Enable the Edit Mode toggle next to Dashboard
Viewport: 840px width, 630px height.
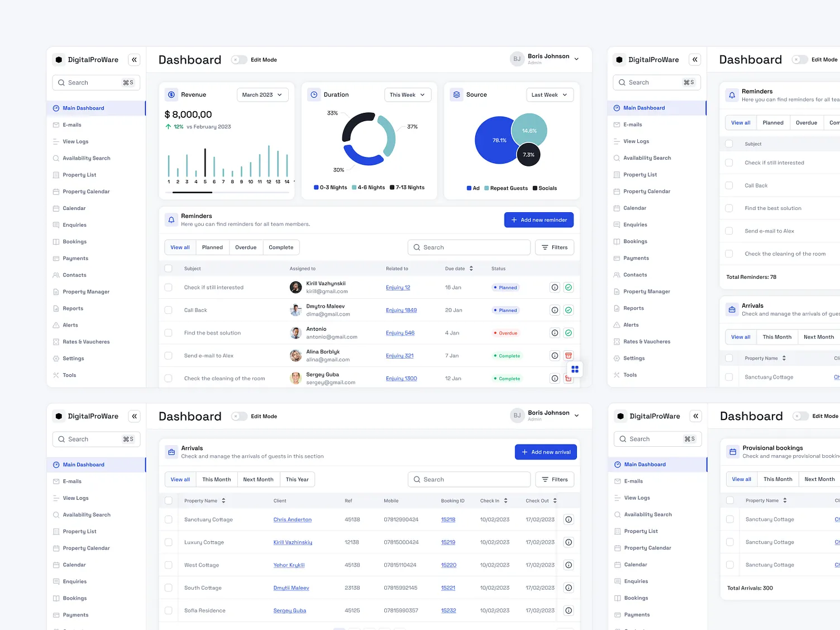[x=239, y=59]
